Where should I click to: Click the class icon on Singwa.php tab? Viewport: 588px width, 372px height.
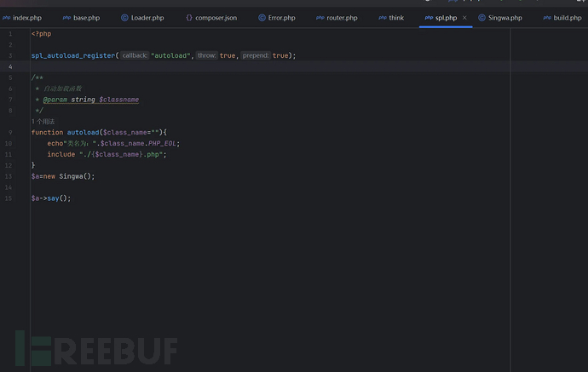[481, 17]
